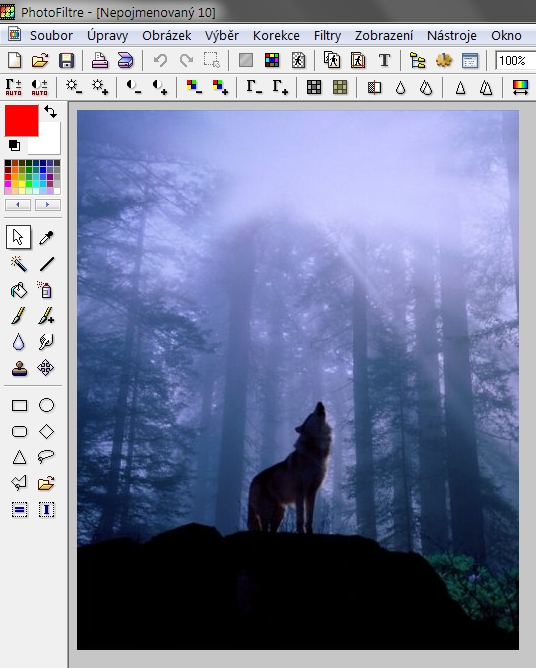
Task: Open the Obrázek menu
Action: (167, 35)
